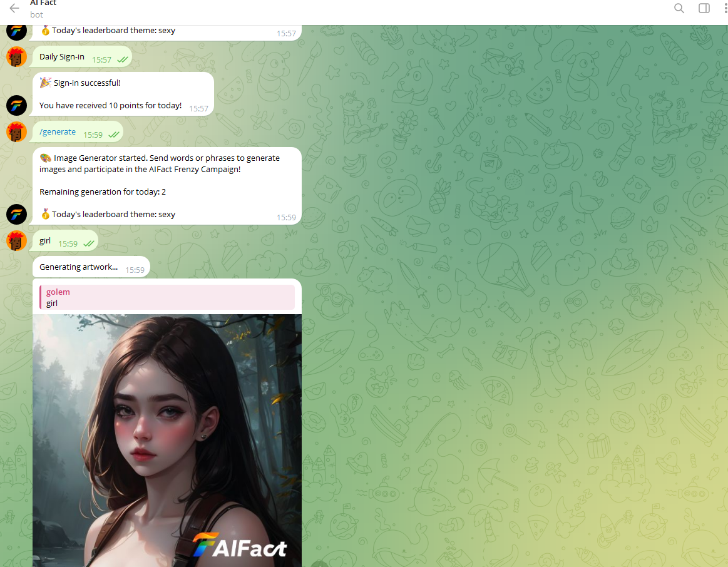
Task: Select 'Remaining generation for today: 2' text
Action: coord(103,192)
